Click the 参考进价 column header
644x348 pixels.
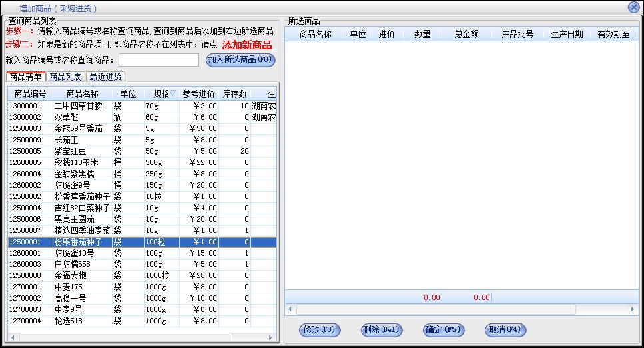click(x=199, y=94)
